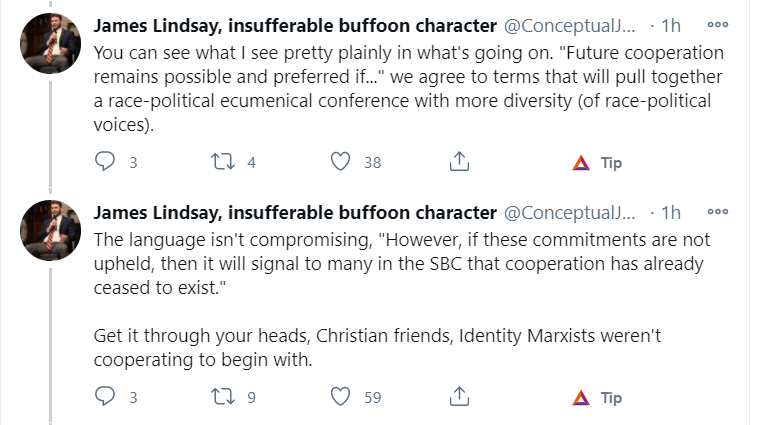The width and height of the screenshot is (778, 425).
Task: Reply to the second tweet
Action: [x=106, y=397]
